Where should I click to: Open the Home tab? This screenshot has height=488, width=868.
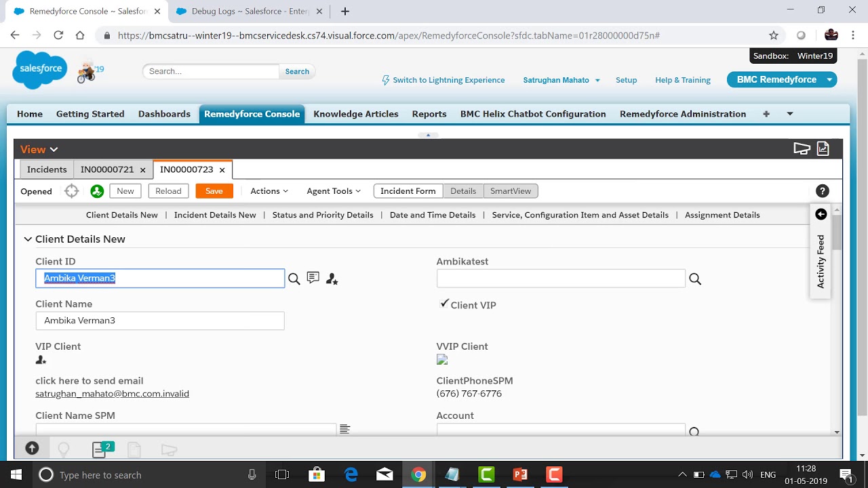[30, 114]
